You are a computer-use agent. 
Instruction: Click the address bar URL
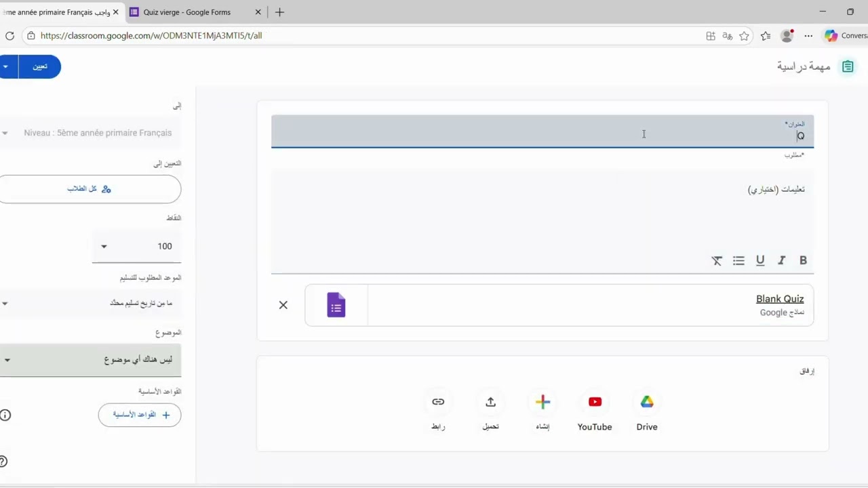click(x=151, y=36)
